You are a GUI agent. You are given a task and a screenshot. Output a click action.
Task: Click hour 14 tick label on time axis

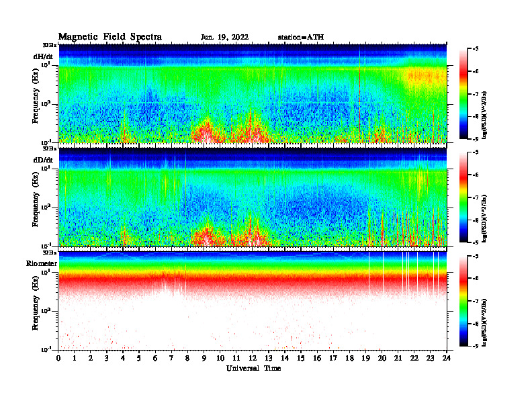click(285, 358)
